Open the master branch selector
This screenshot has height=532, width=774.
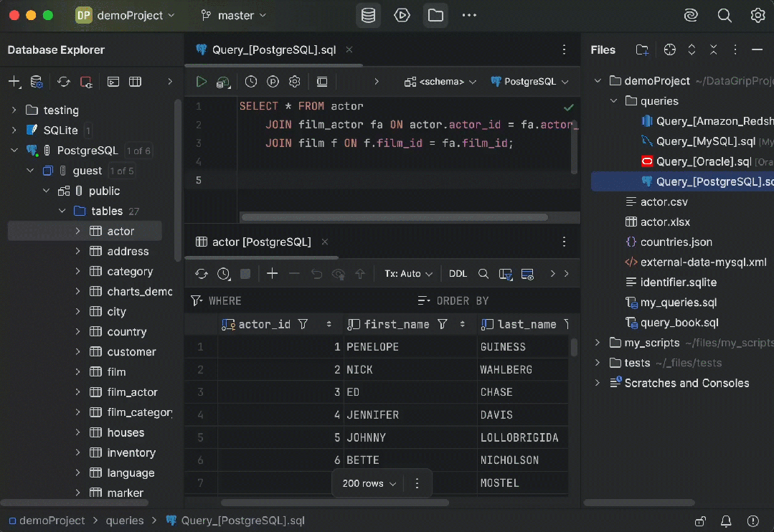(234, 15)
